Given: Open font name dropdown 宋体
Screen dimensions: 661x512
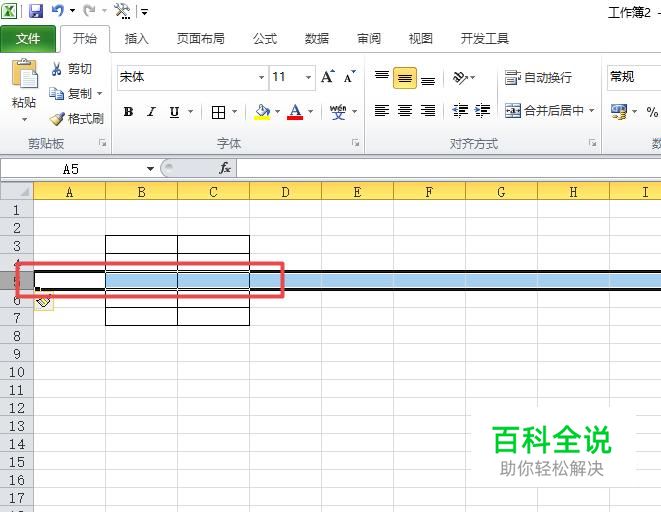Looking at the screenshot, I should 261,78.
